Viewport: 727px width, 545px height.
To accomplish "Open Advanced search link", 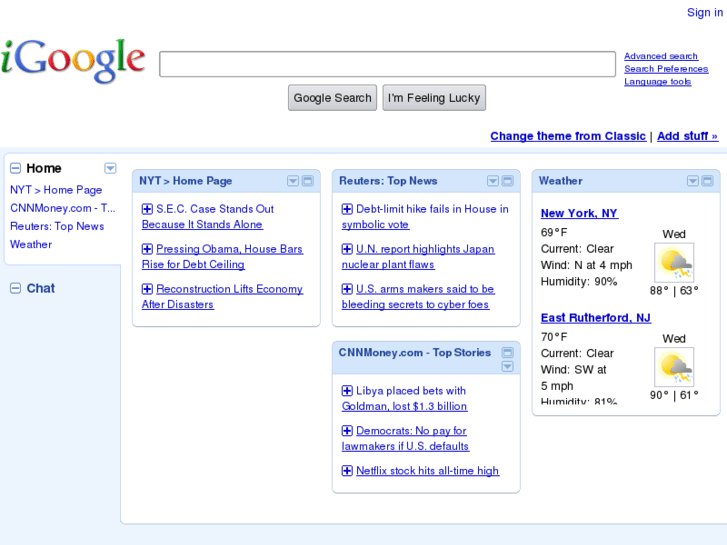I will pos(661,56).
